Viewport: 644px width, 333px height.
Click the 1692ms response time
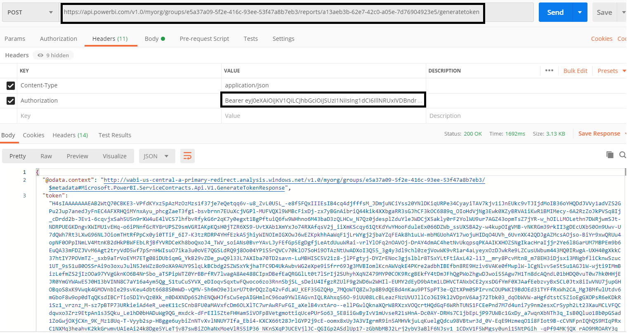[515, 134]
